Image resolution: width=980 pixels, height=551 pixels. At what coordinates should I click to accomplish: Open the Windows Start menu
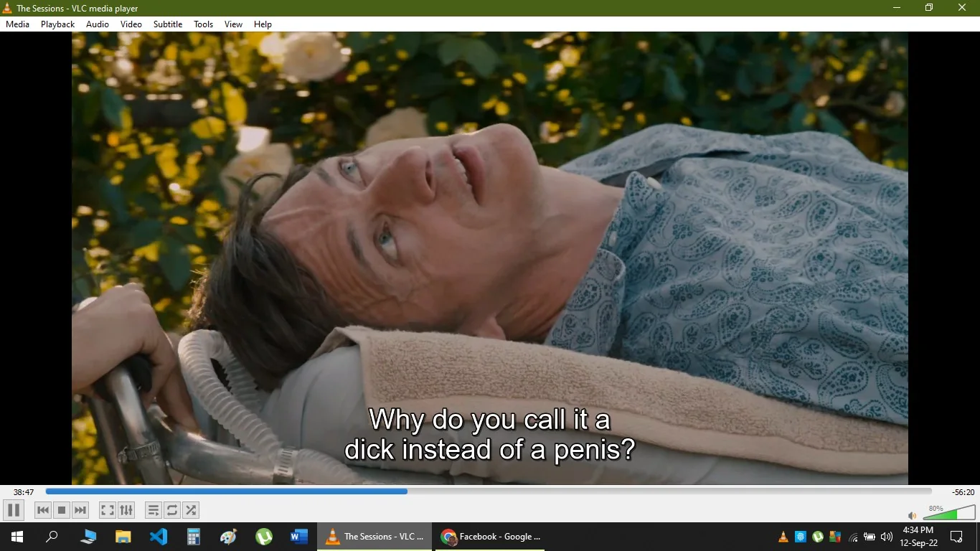click(x=17, y=537)
